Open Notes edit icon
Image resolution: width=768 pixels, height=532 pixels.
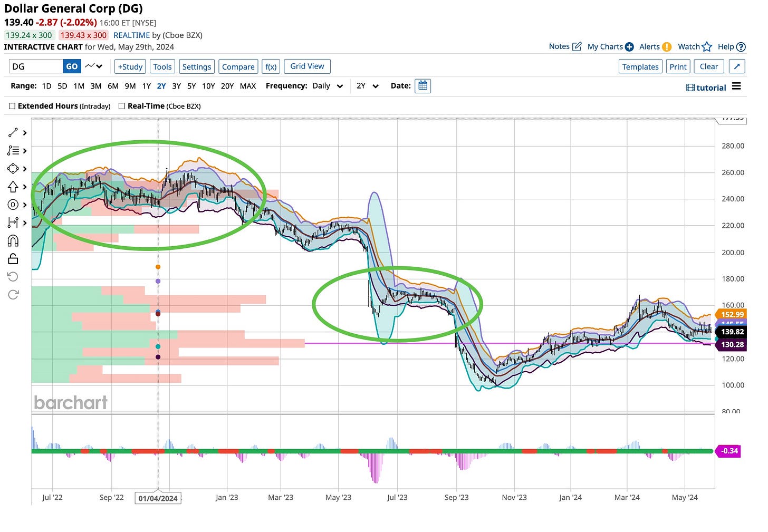click(577, 46)
